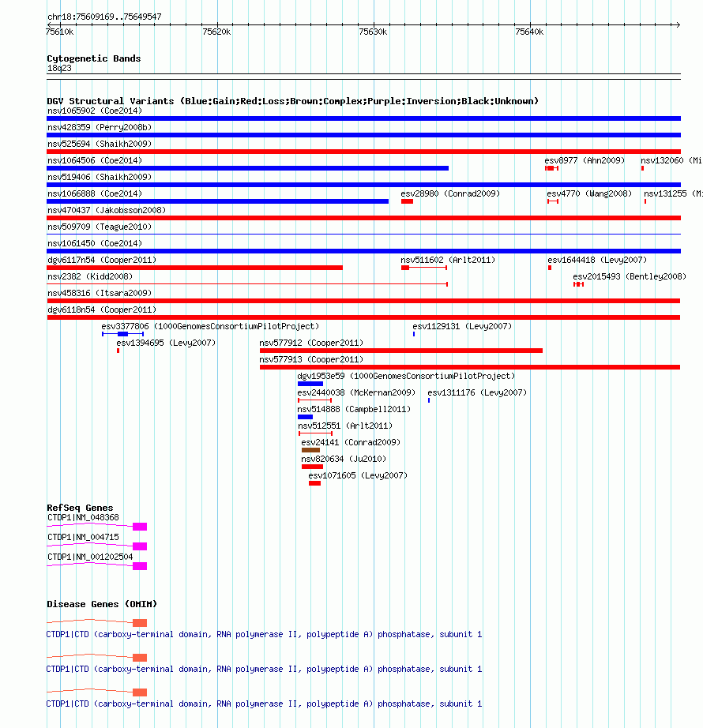
Task: Select nsv1066888 (Coe2014) blue bar
Action: pyautogui.click(x=218, y=201)
